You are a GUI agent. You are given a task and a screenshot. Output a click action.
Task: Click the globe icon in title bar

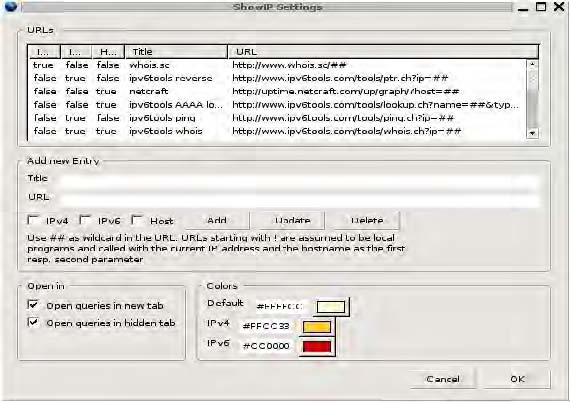coord(11,6)
